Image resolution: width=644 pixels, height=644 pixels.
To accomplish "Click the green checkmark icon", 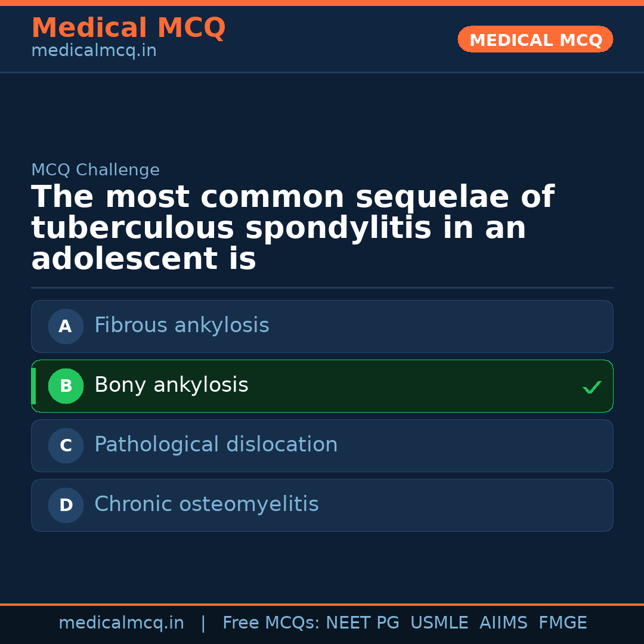I will (x=592, y=388).
